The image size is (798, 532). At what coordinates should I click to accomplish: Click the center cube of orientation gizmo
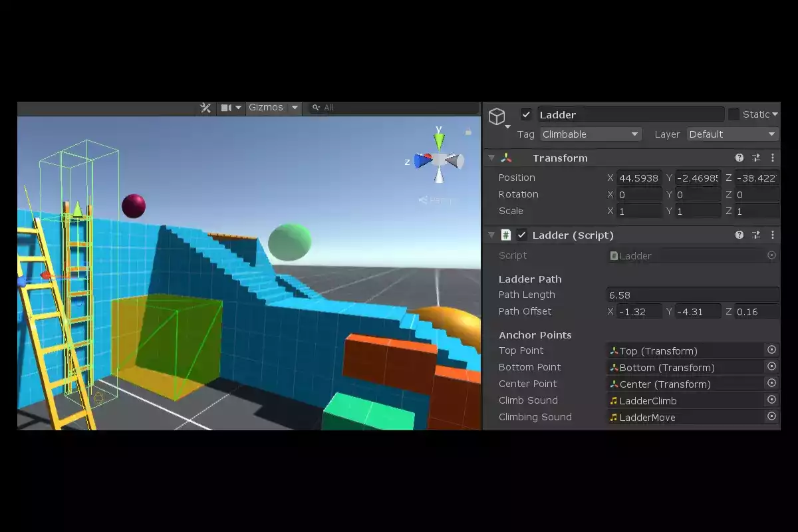(439, 159)
